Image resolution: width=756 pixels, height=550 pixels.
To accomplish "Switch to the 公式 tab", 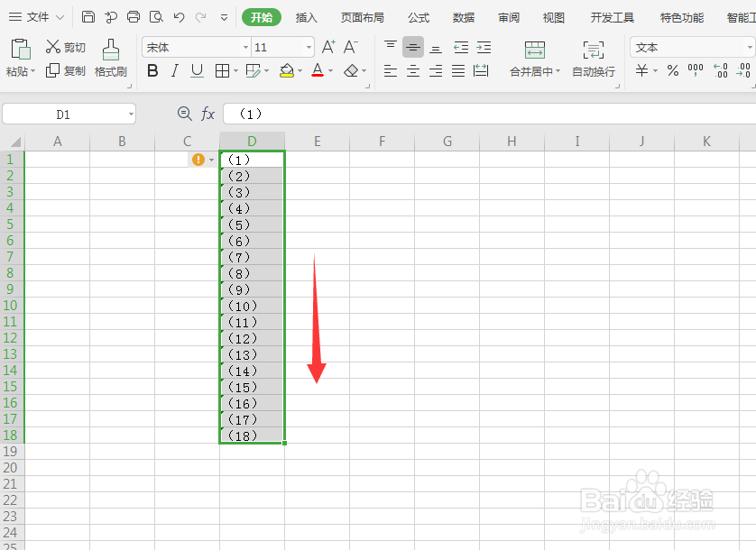I will (x=418, y=18).
